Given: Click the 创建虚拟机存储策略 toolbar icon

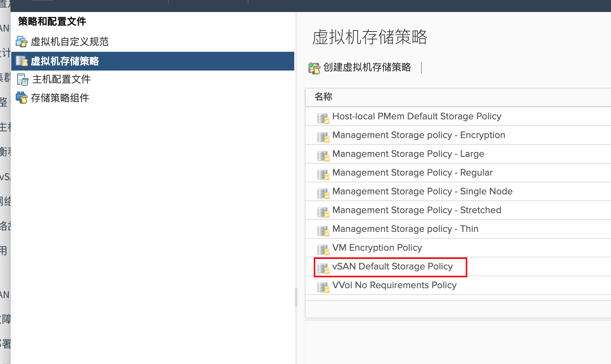Looking at the screenshot, I should point(314,68).
